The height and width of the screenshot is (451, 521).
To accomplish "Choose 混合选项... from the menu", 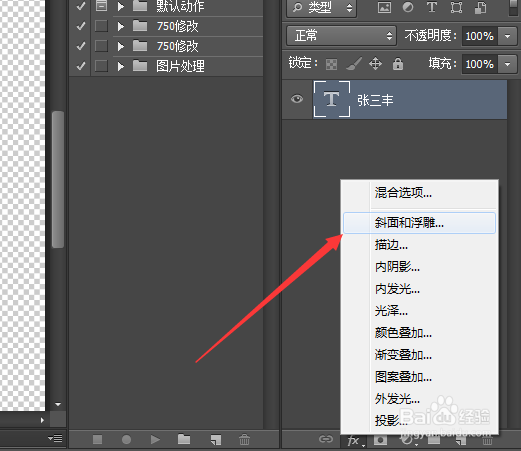I will point(420,193).
